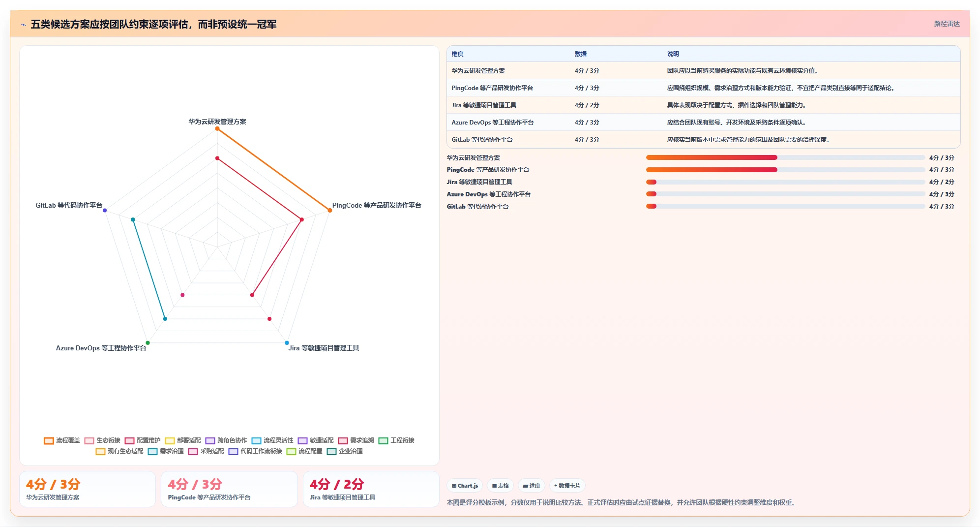The image size is (980, 527).
Task: Select the PingCode 等产品研发协作平台 table cell
Action: coord(492,88)
